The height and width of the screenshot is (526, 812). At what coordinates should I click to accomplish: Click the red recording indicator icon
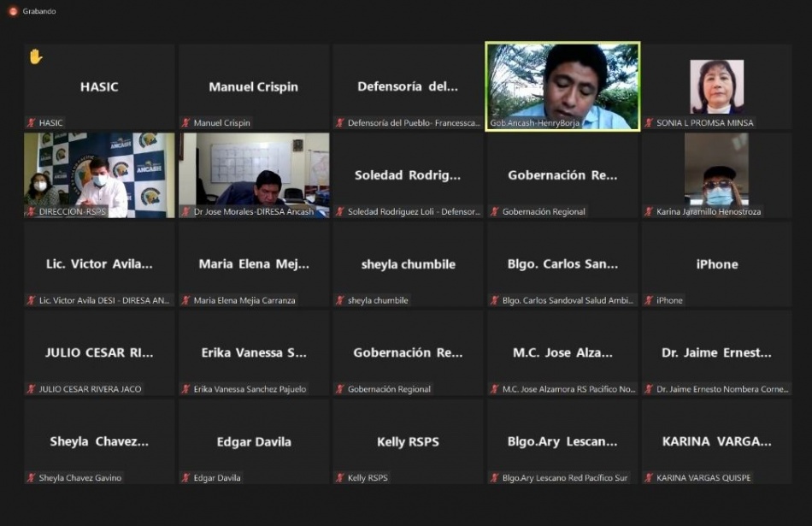pyautogui.click(x=13, y=11)
